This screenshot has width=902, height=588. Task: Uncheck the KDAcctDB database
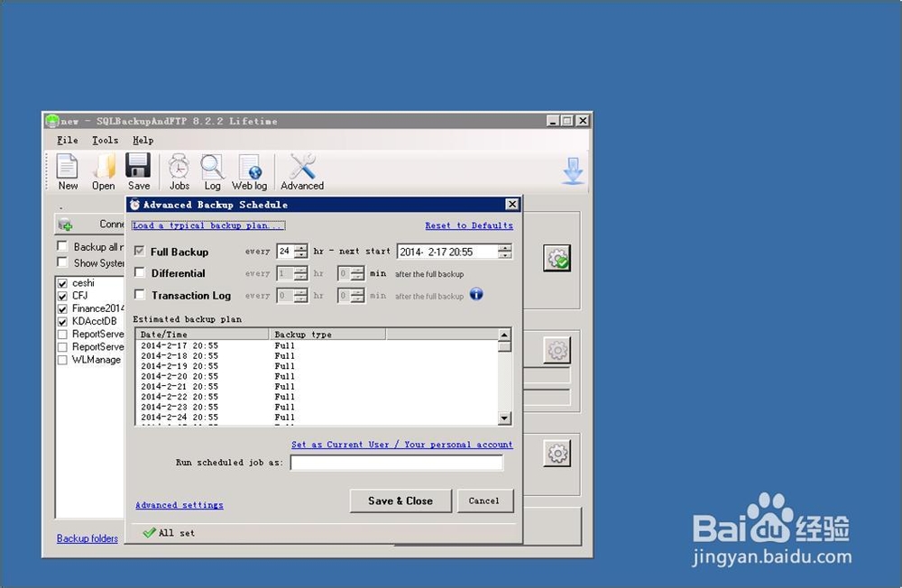click(63, 322)
